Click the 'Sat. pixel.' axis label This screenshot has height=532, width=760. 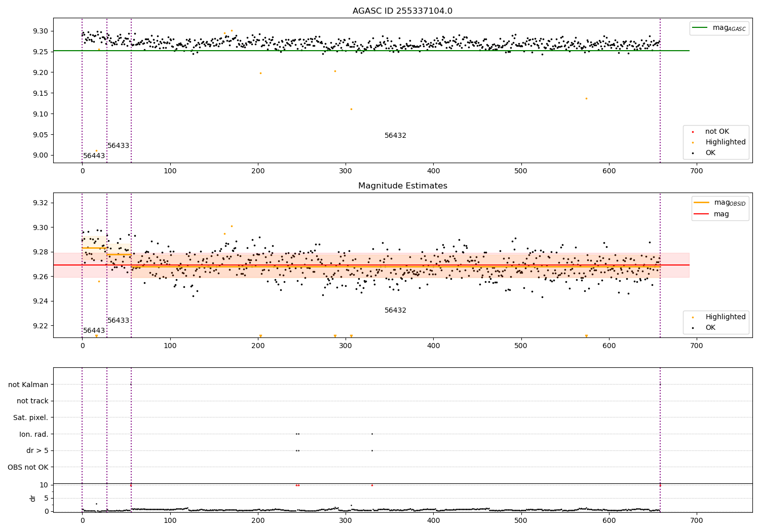coord(30,417)
